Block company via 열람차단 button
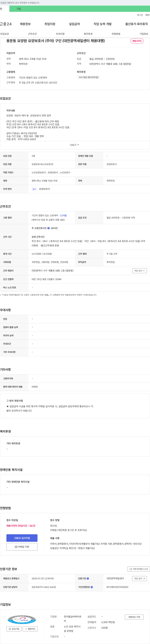 click(x=30, y=629)
